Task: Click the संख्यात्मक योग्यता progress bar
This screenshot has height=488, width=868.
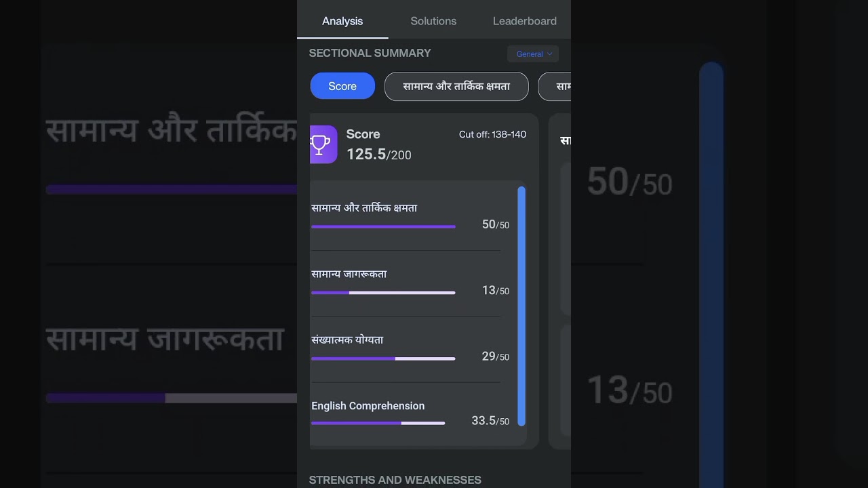Action: (383, 359)
